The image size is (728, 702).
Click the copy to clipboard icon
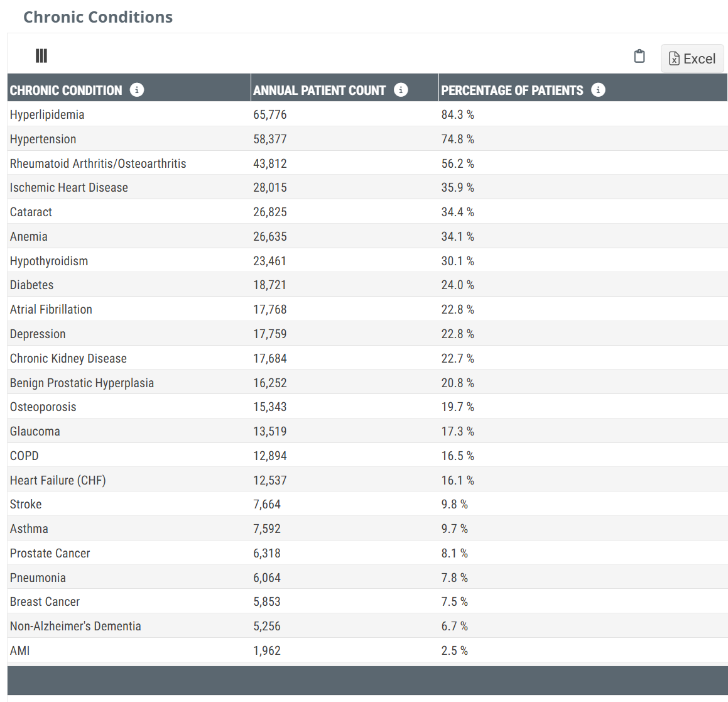639,57
